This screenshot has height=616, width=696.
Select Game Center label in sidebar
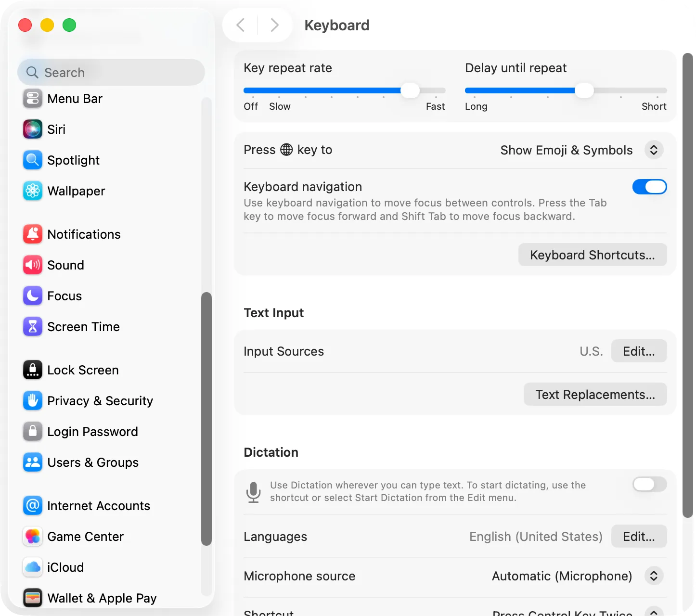click(86, 537)
